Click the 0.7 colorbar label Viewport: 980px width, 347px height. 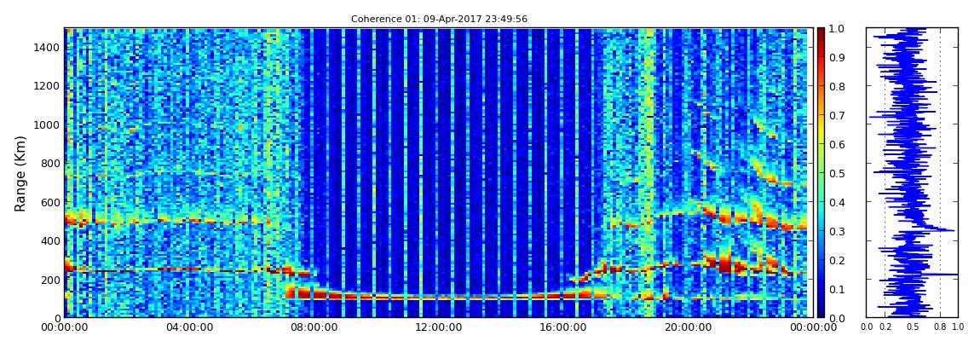tap(837, 116)
